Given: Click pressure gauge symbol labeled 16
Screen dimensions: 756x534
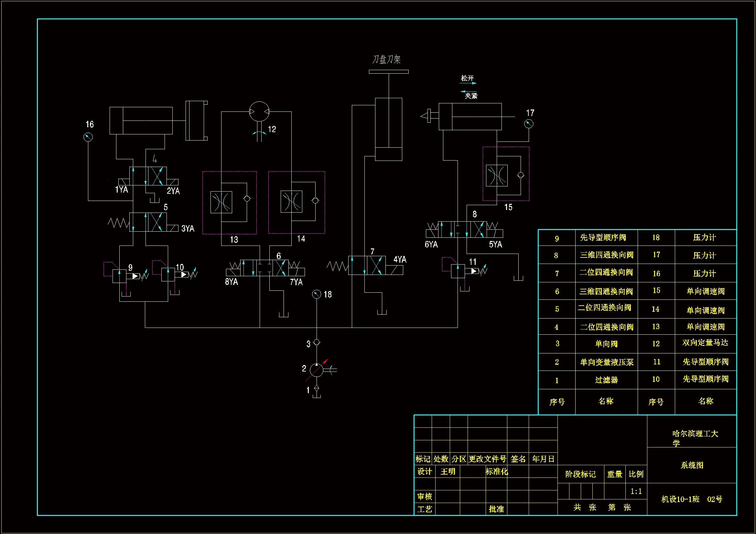Looking at the screenshot, I should (88, 137).
